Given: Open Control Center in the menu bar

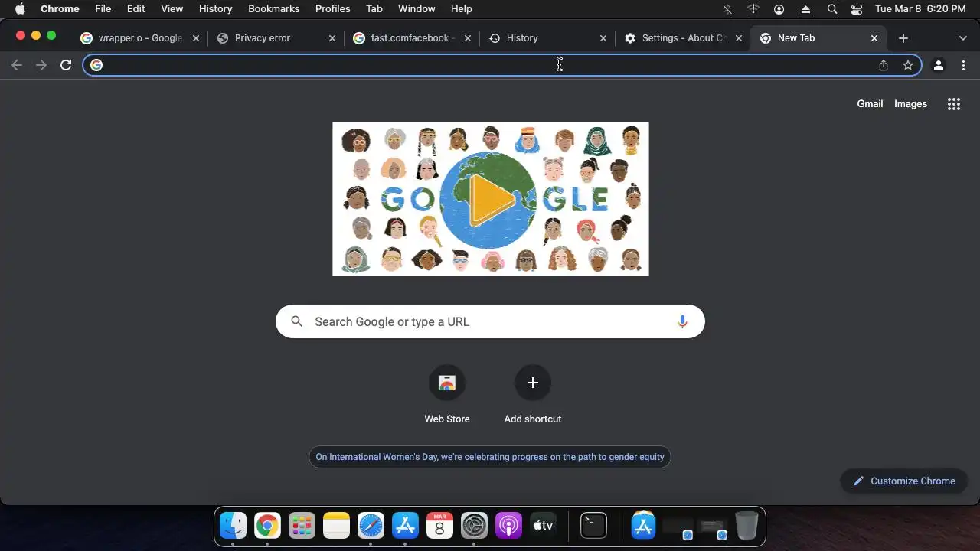Looking at the screenshot, I should 857,9.
